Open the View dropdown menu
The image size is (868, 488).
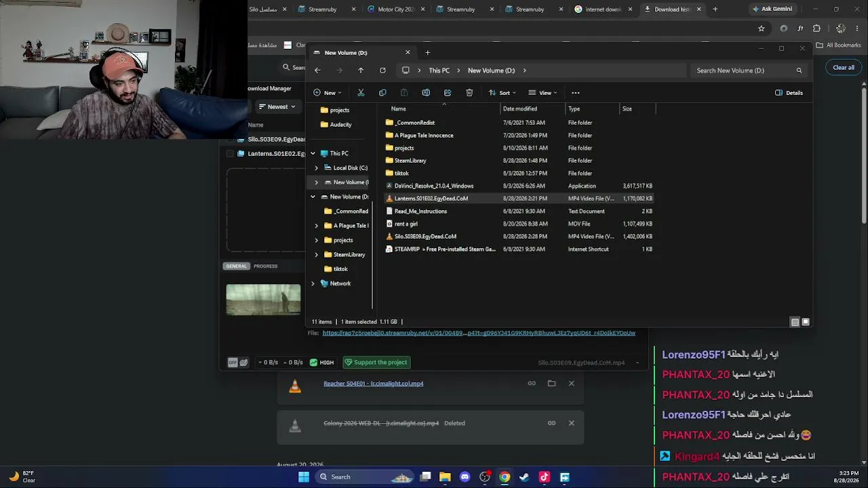coord(544,93)
